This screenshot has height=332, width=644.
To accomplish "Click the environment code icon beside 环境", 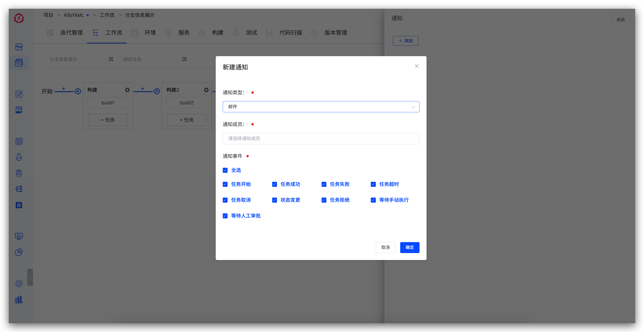I will 134,33.
